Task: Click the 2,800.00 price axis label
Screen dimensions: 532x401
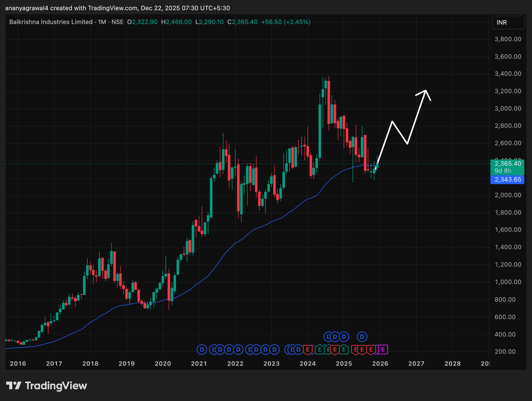Action: pyautogui.click(x=508, y=126)
